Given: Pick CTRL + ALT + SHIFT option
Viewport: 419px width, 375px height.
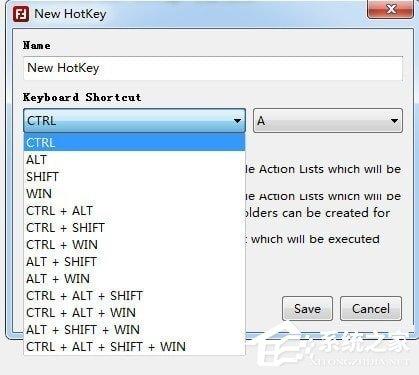Looking at the screenshot, I should coord(134,296).
